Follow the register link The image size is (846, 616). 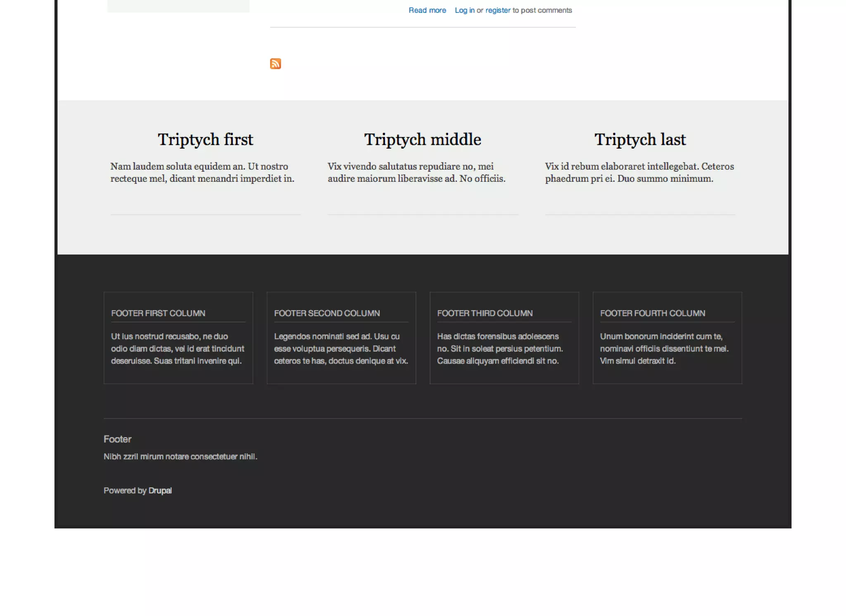(x=498, y=10)
